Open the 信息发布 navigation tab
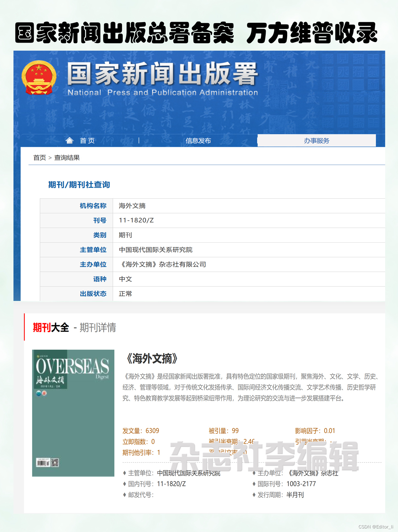 pos(198,141)
